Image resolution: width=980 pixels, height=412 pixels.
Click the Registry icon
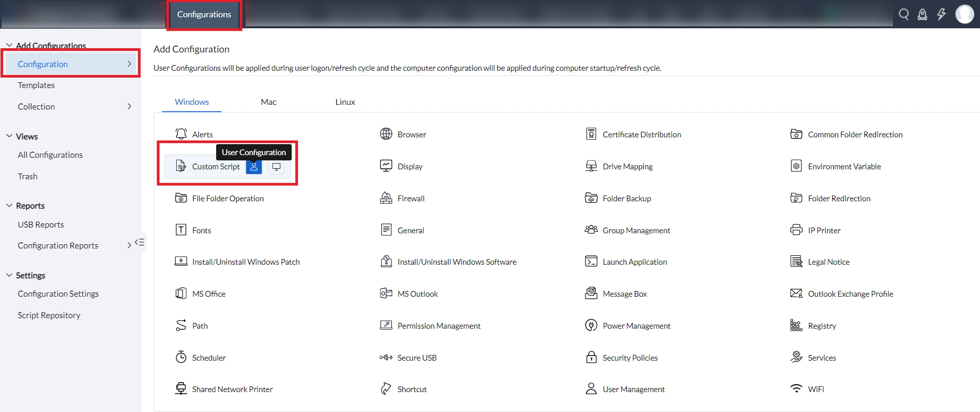(796, 326)
